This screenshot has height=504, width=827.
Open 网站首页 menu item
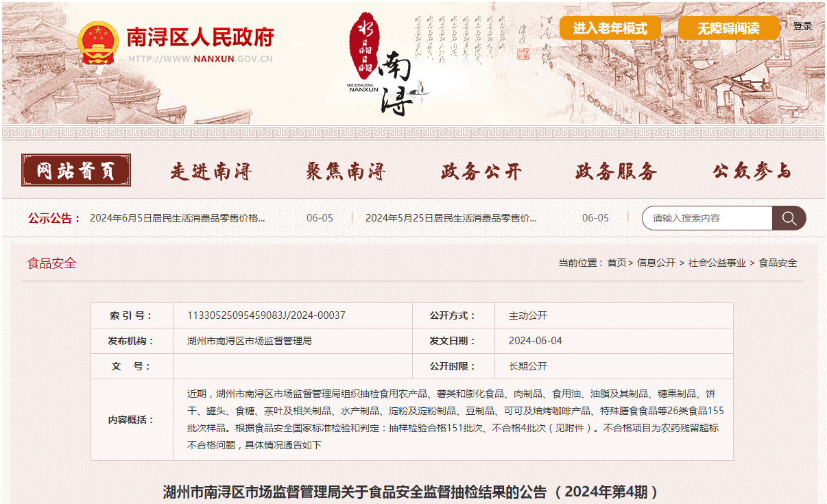[76, 171]
